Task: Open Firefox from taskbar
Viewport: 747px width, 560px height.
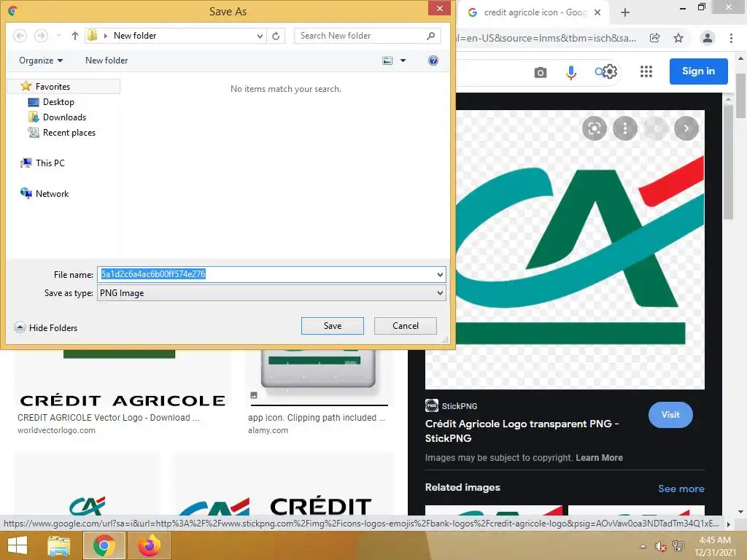Action: point(149,545)
